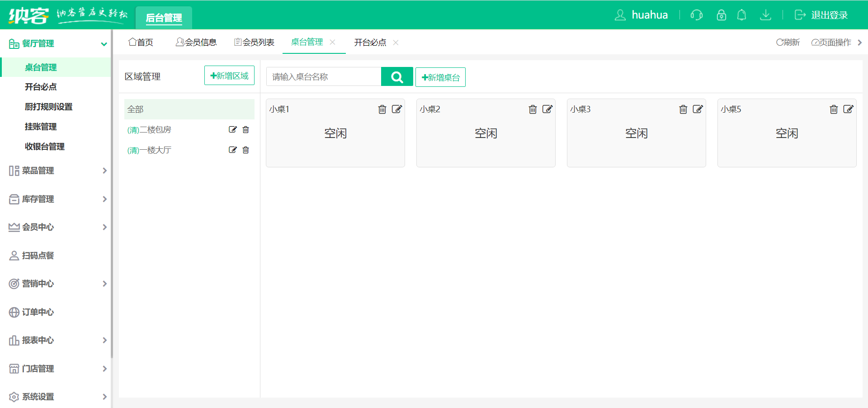Delete table 小桌5 using its trash icon
Image resolution: width=868 pixels, height=408 pixels.
[x=834, y=109]
